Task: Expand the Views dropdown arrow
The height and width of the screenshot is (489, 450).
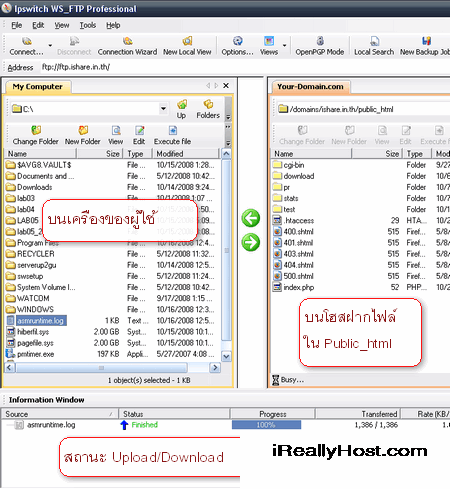Action: 284,45
